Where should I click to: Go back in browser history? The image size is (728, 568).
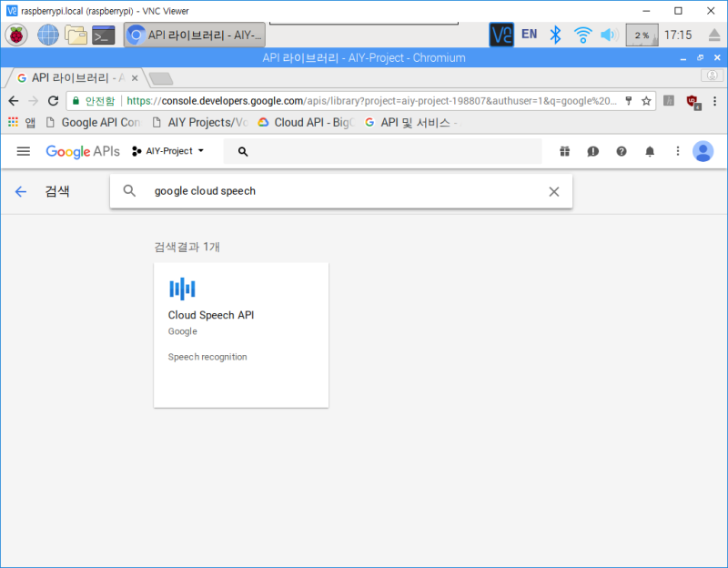click(14, 101)
